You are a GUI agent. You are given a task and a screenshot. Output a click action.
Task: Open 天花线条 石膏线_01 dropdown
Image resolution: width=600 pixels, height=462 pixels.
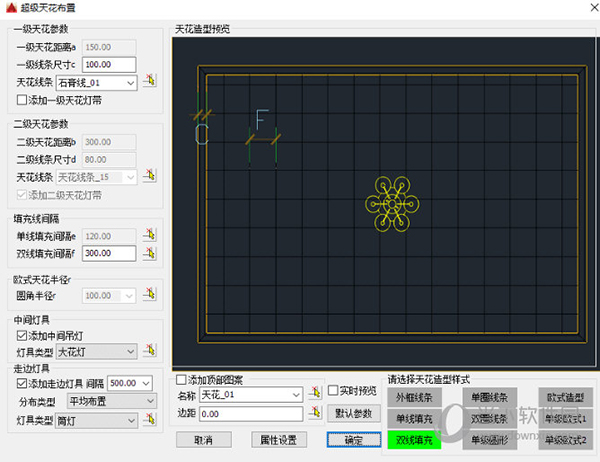(131, 82)
